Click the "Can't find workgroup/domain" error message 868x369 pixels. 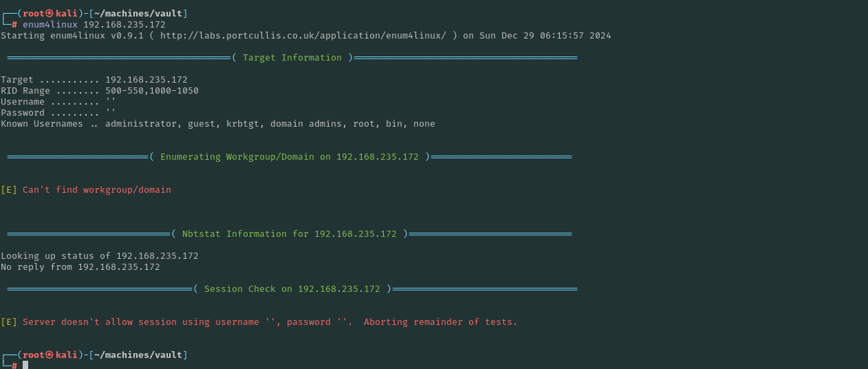96,190
